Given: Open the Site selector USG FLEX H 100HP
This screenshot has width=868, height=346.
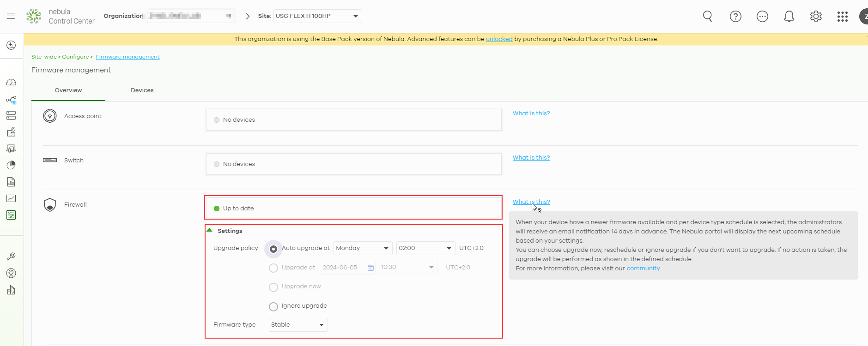Looking at the screenshot, I should point(317,16).
